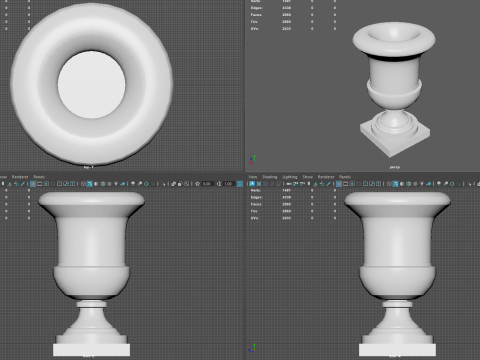Toggle grid in lower-left viewport toolbar
Screen dimensions: 480x360
click(33, 184)
